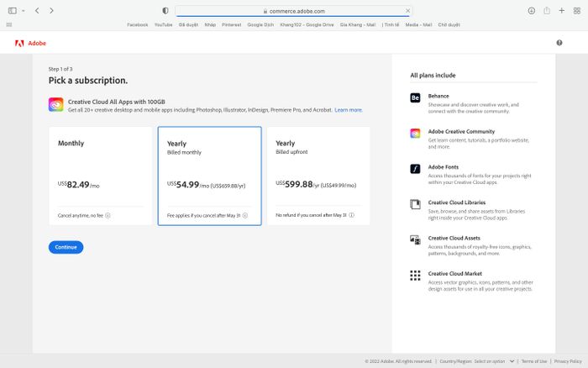
Task: Stop loading with the X in the address bar
Action: (407, 11)
